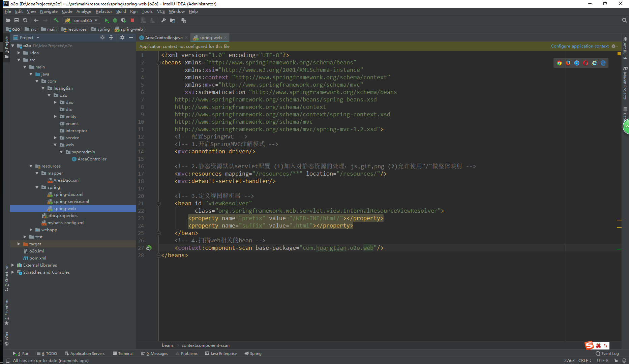
Task: Stop the process with the red square
Action: pyautogui.click(x=132, y=20)
